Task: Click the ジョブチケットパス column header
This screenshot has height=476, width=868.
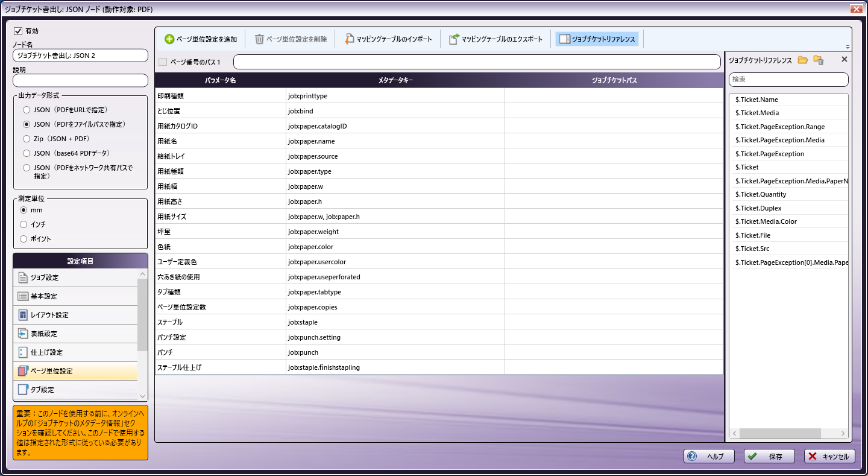Action: click(614, 80)
